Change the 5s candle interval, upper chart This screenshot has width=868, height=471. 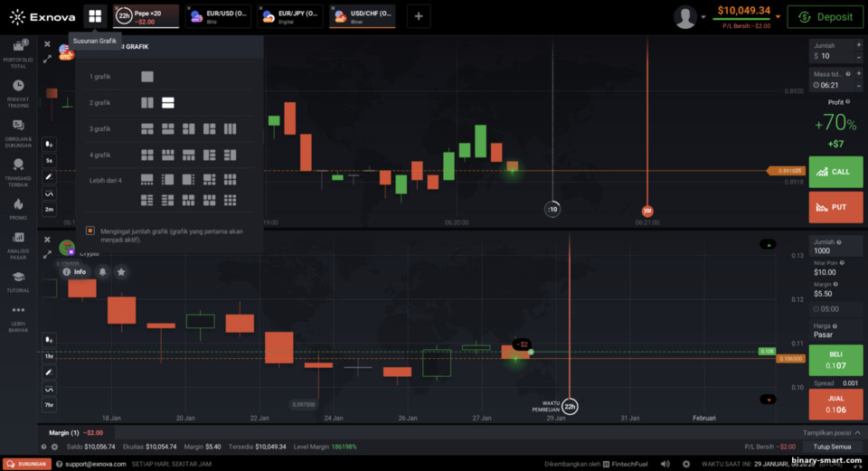[49, 161]
